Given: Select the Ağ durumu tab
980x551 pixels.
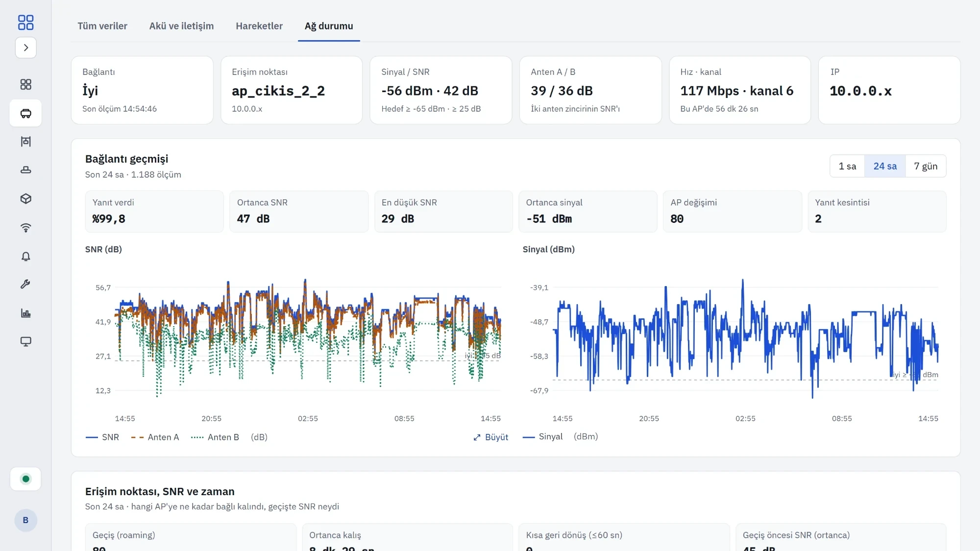Looking at the screenshot, I should [x=329, y=26].
